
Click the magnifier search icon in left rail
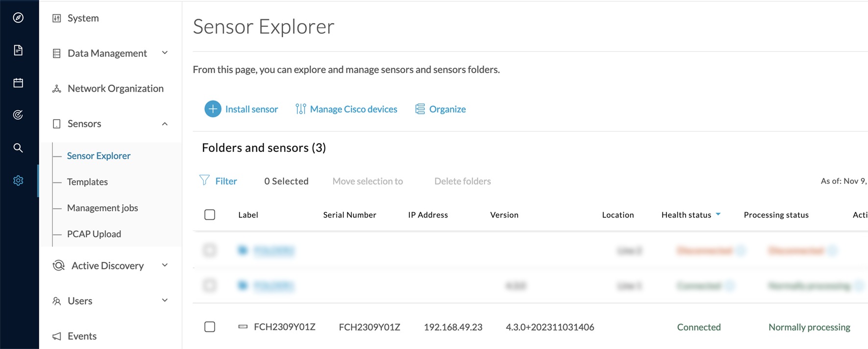pos(18,148)
